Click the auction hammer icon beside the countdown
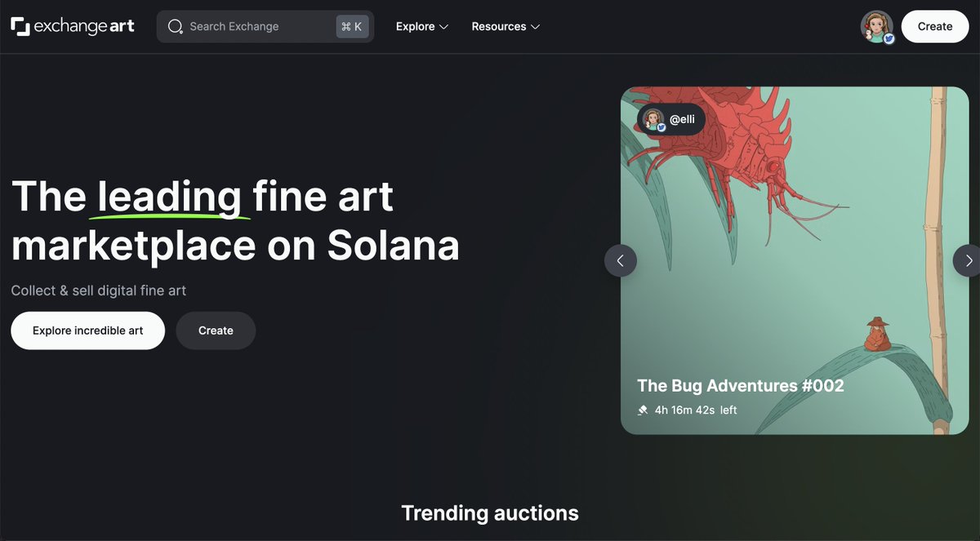980x541 pixels. [x=644, y=410]
